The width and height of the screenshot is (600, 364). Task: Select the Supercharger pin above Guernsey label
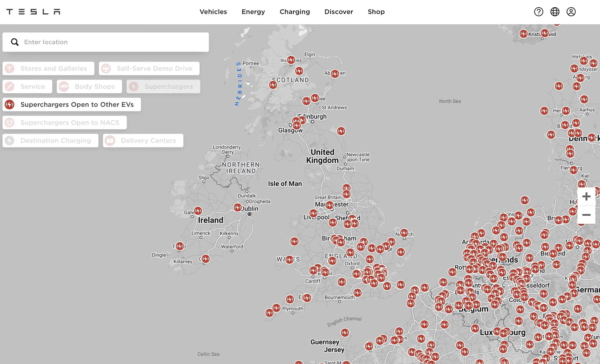pos(345,333)
